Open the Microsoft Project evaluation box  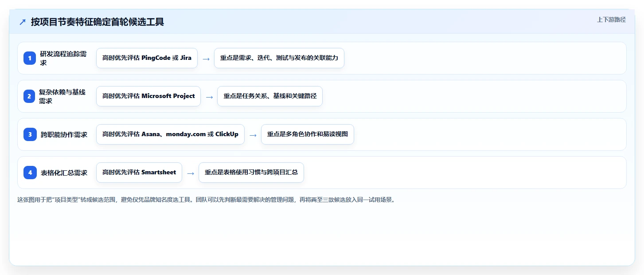click(x=148, y=96)
